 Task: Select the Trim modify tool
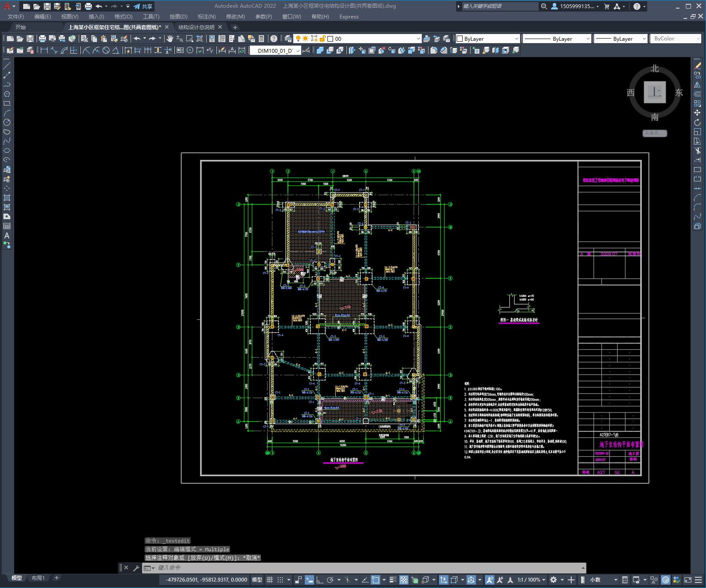coord(697,151)
